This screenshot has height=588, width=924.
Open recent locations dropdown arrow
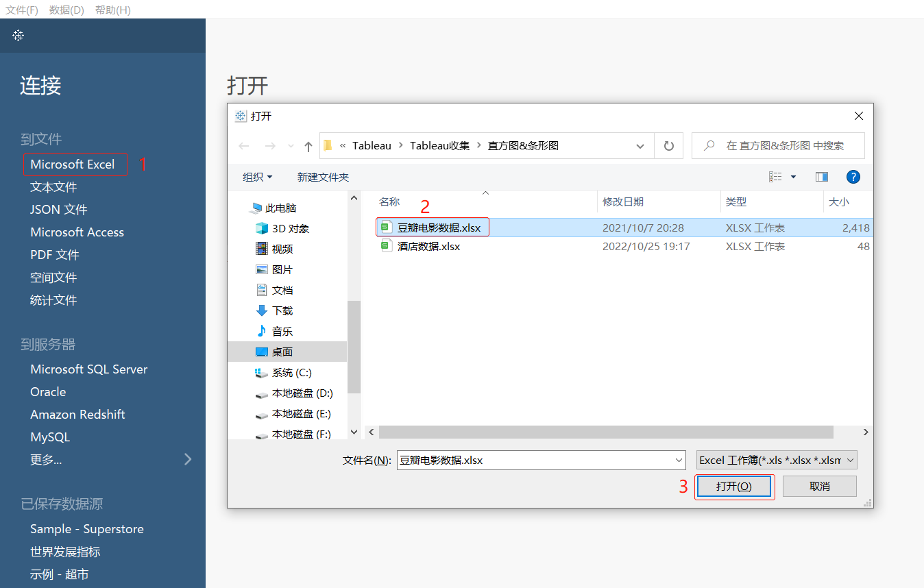pyautogui.click(x=291, y=146)
